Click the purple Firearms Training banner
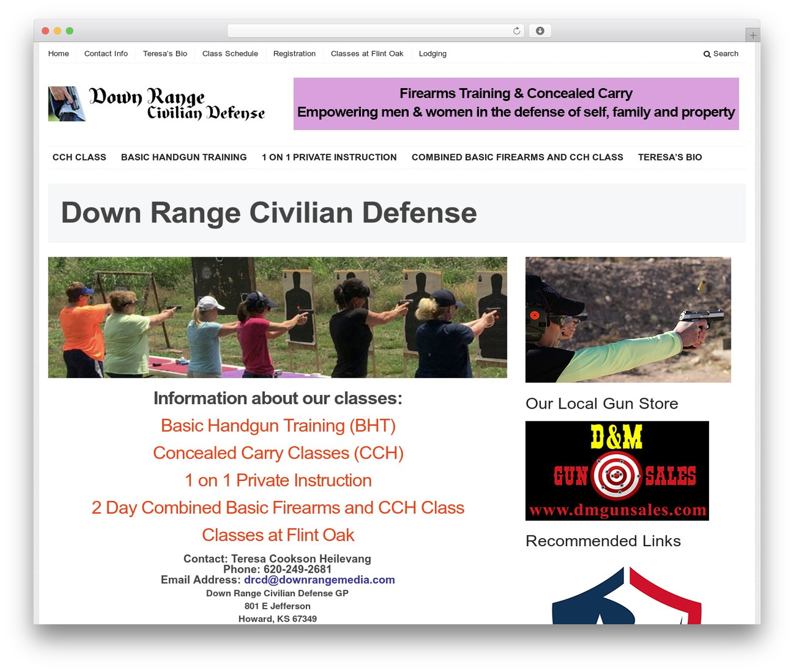 coord(516,104)
